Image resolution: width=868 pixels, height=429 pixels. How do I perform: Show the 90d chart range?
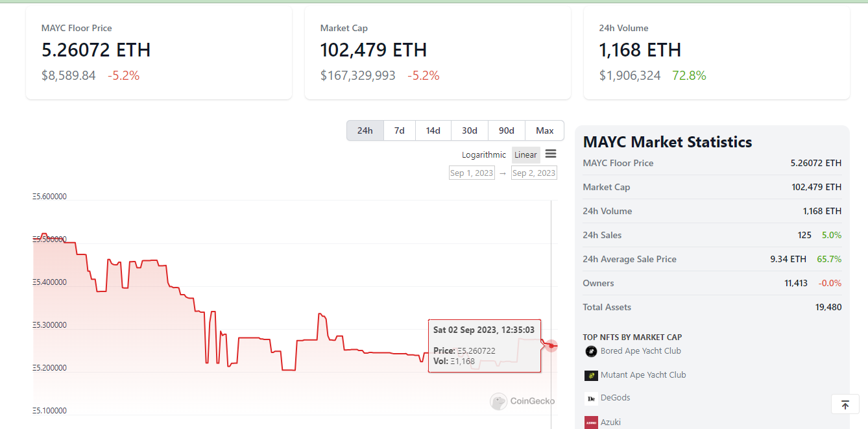(507, 130)
